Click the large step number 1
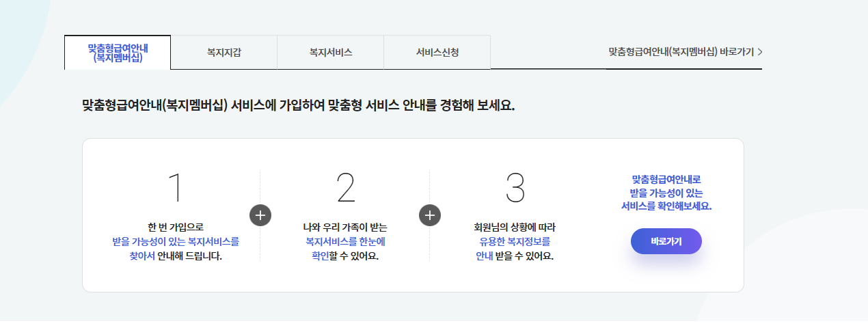Viewport: 868px width, 328px height. (176, 187)
